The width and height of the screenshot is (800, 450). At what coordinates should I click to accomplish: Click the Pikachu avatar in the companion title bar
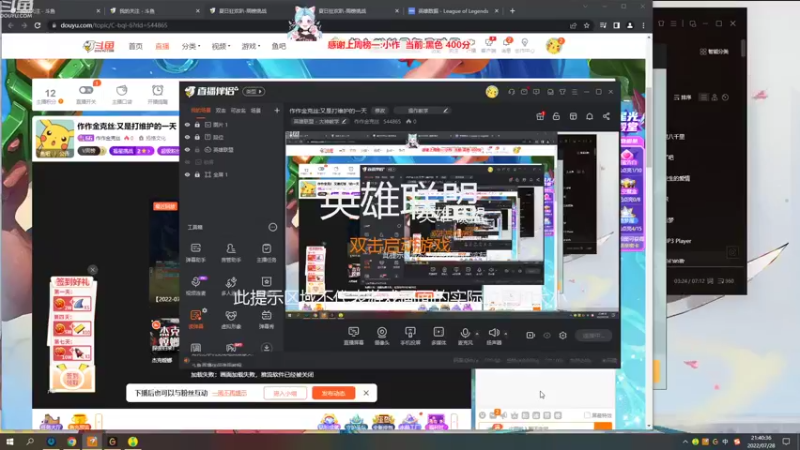click(492, 92)
